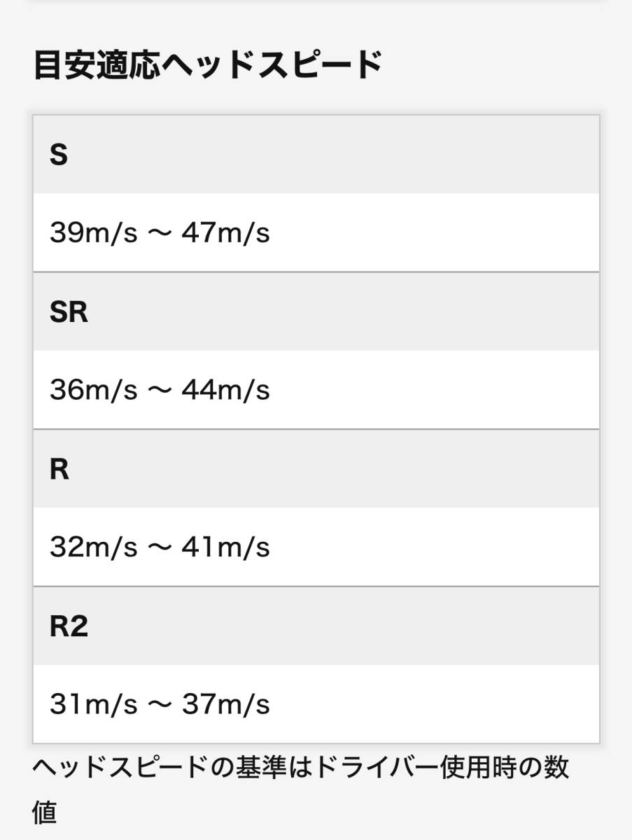Click the 値 character on the last line

pyautogui.click(x=45, y=813)
